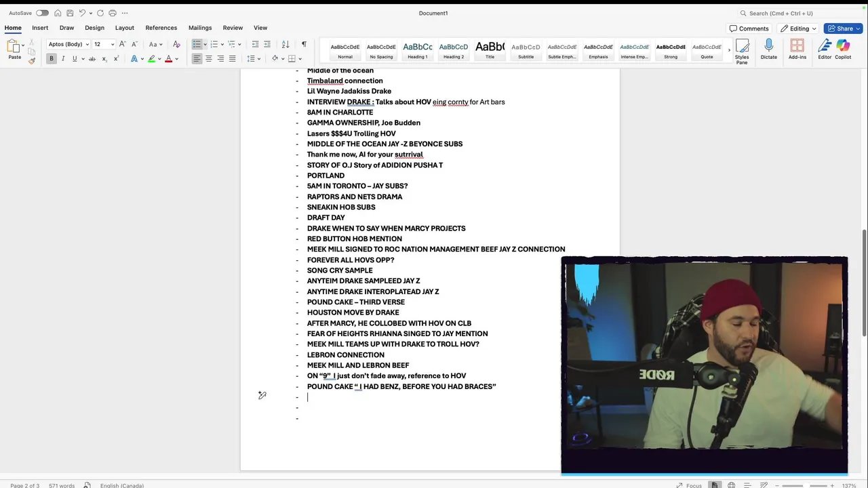Toggle Superscript formatting
Viewport: 868px width, 488px height.
[x=116, y=59]
